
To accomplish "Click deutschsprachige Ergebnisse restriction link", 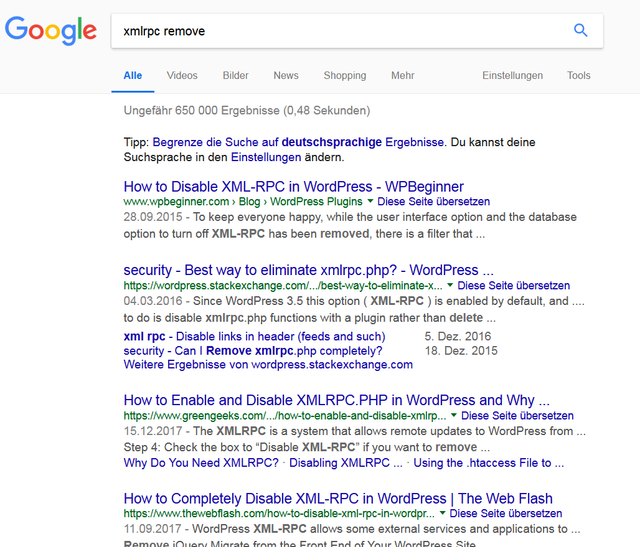I will point(298,142).
